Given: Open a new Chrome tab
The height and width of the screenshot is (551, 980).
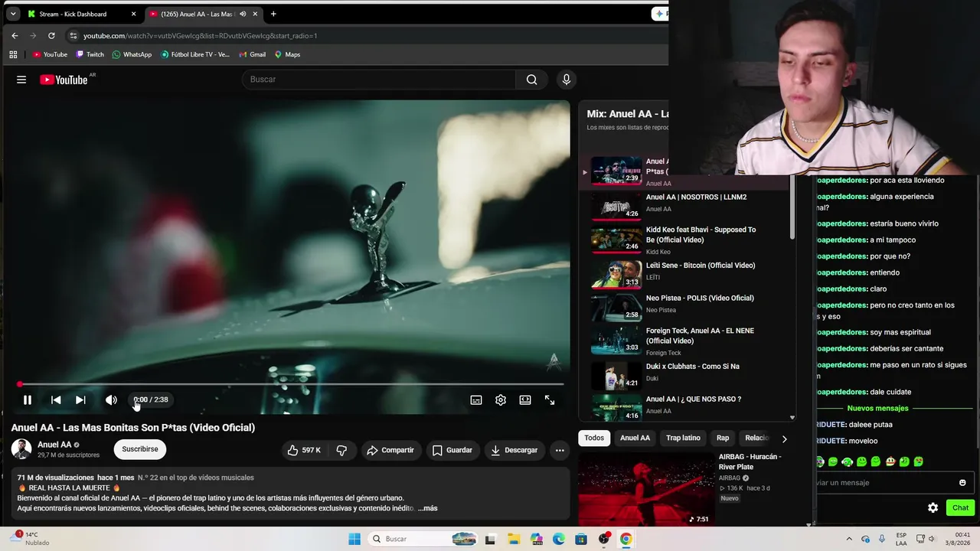Looking at the screenshot, I should coord(273,14).
